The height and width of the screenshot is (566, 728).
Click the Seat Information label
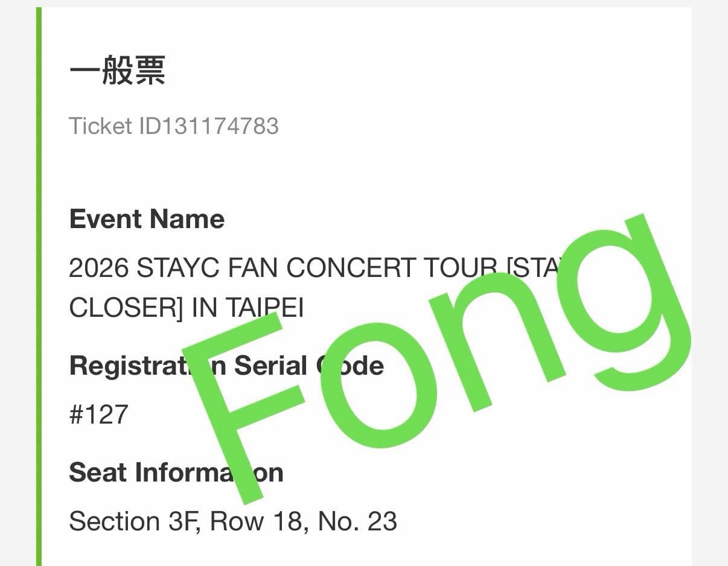(x=176, y=472)
